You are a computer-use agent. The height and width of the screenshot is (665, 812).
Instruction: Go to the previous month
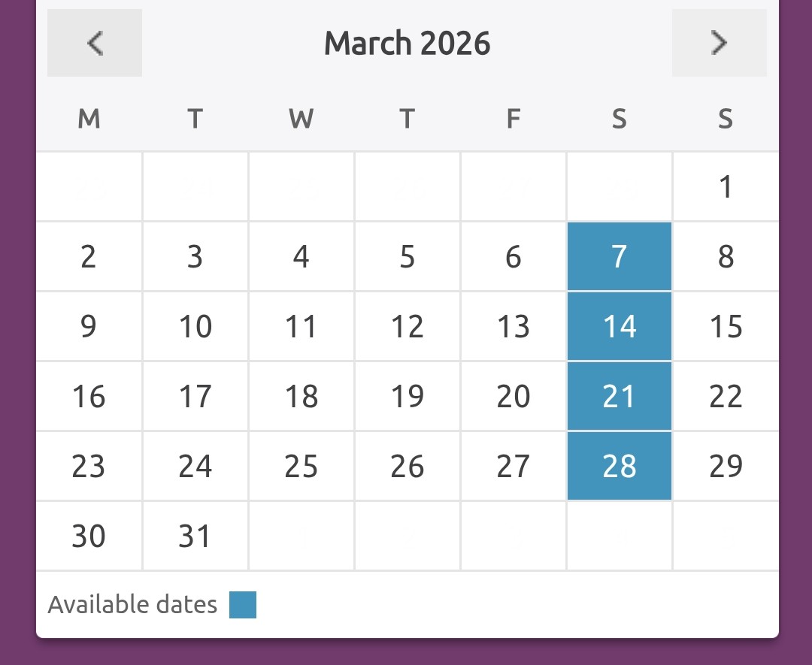94,43
